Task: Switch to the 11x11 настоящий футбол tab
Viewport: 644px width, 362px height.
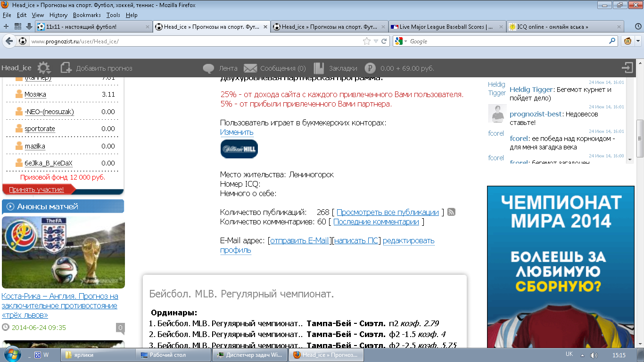Action: [x=93, y=27]
